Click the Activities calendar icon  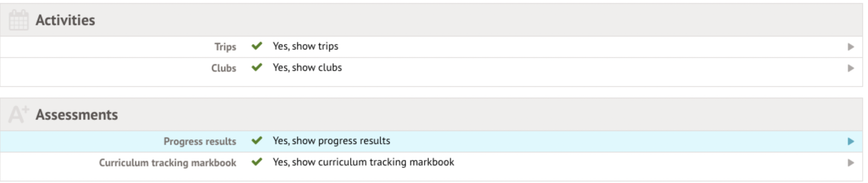(18, 20)
